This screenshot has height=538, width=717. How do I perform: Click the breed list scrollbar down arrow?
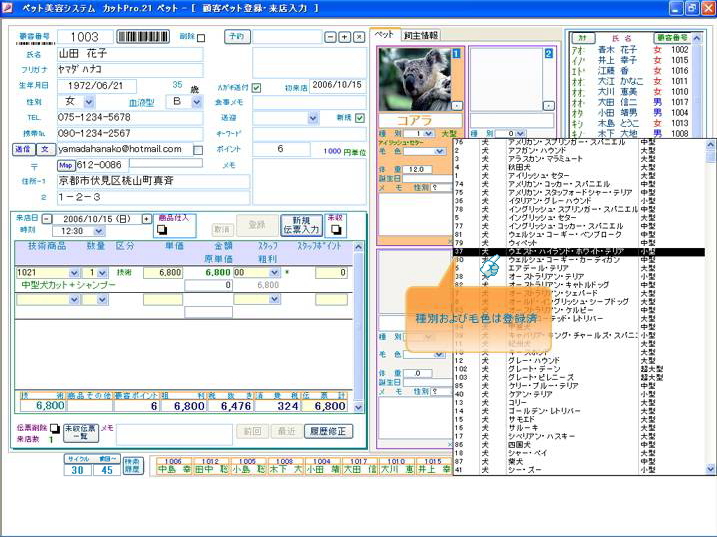click(710, 469)
